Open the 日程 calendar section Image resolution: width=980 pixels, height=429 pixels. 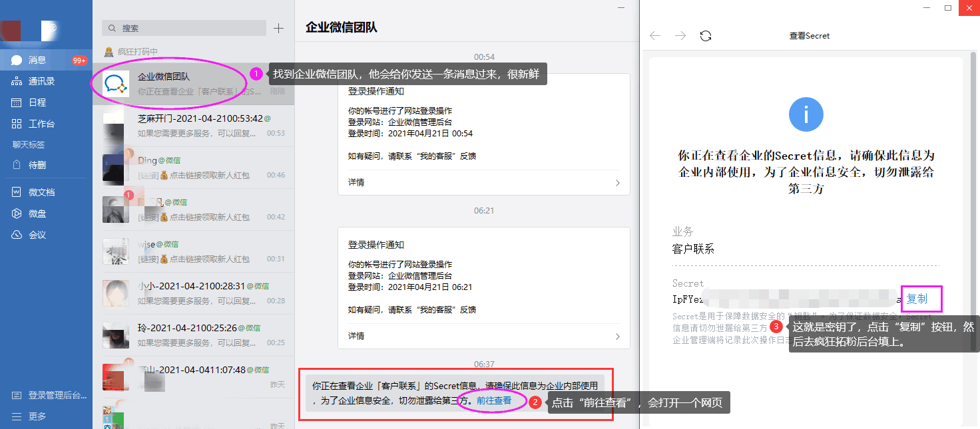45,102
